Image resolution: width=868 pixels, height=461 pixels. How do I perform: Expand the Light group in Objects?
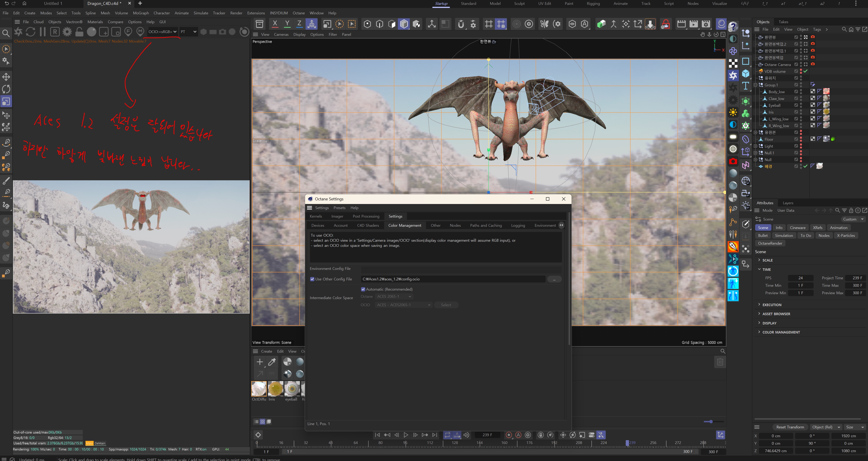tap(755, 146)
